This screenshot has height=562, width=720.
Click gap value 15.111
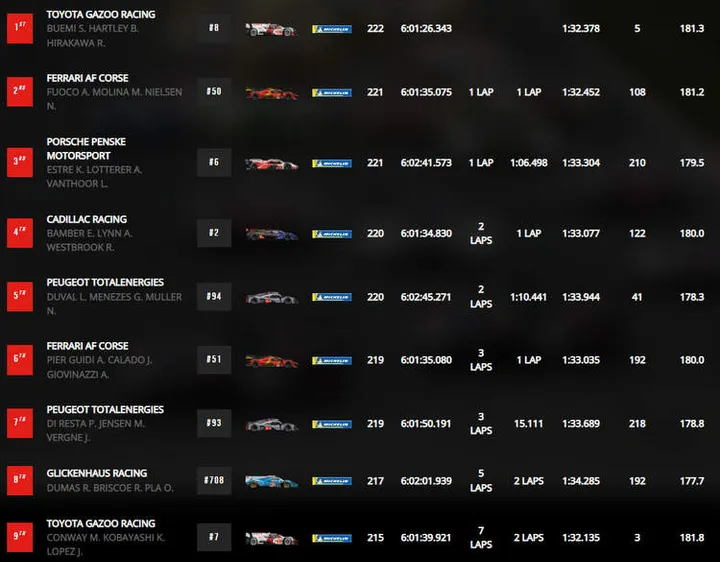click(529, 423)
